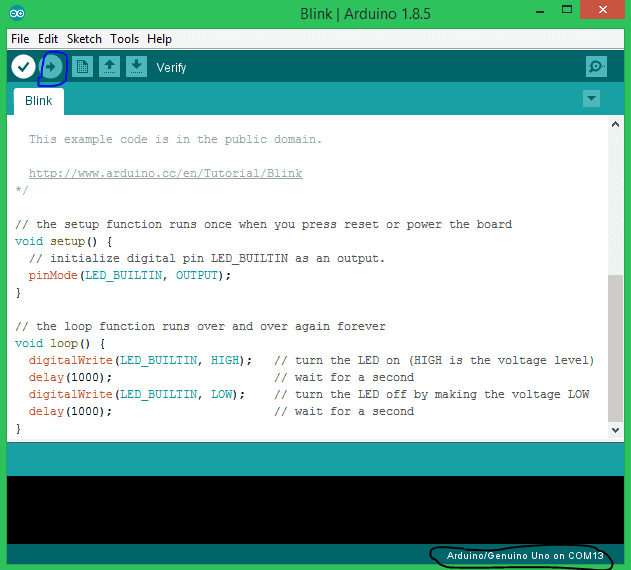Open the File menu
The width and height of the screenshot is (631, 570).
(x=20, y=39)
